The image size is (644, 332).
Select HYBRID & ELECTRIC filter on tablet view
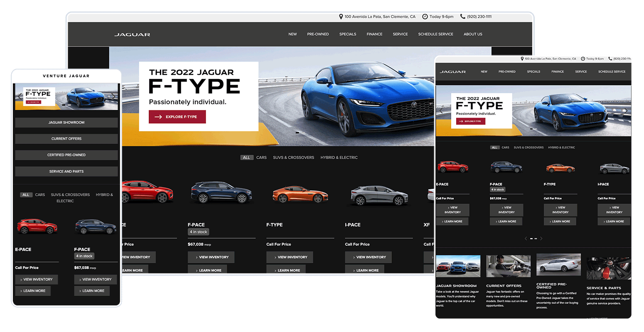[x=561, y=147]
